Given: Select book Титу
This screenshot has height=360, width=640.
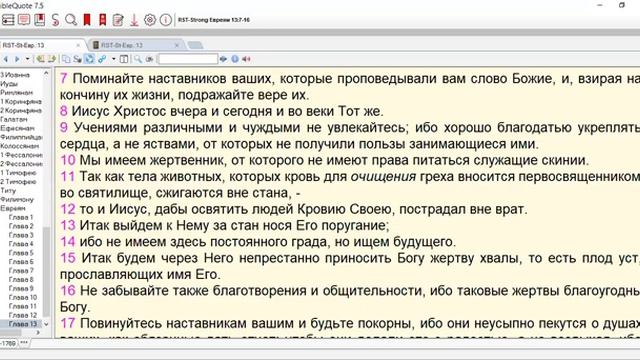Looking at the screenshot, I should click(8, 191).
